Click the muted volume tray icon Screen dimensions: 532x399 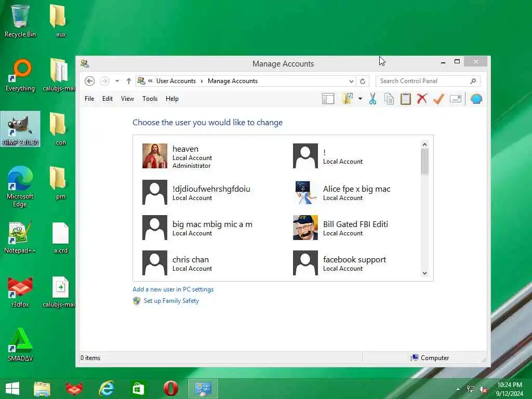pos(483,389)
